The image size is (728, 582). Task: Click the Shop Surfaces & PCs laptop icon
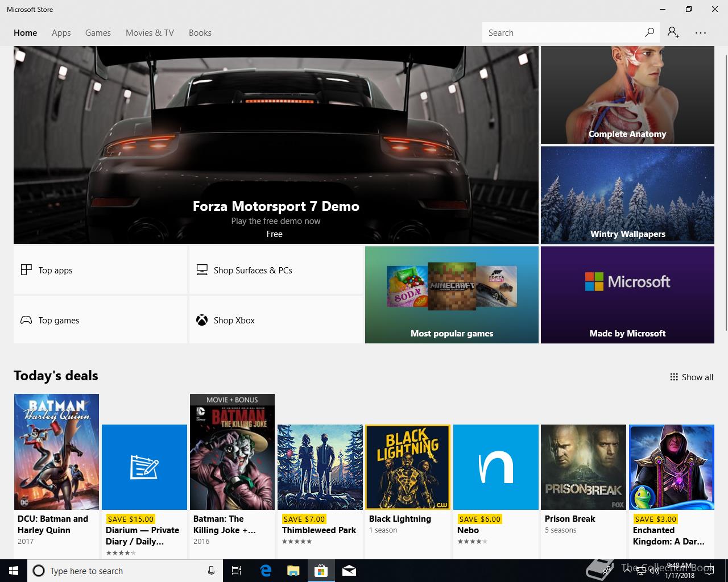202,270
